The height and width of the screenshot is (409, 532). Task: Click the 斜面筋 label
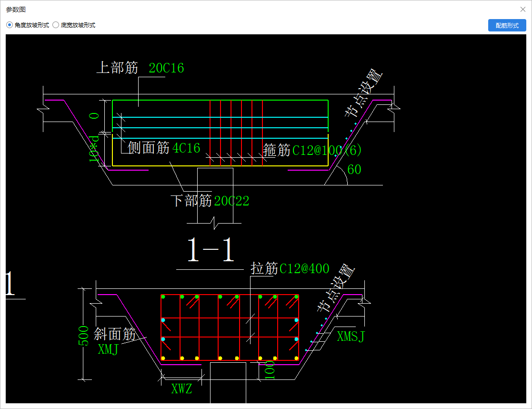115,334
